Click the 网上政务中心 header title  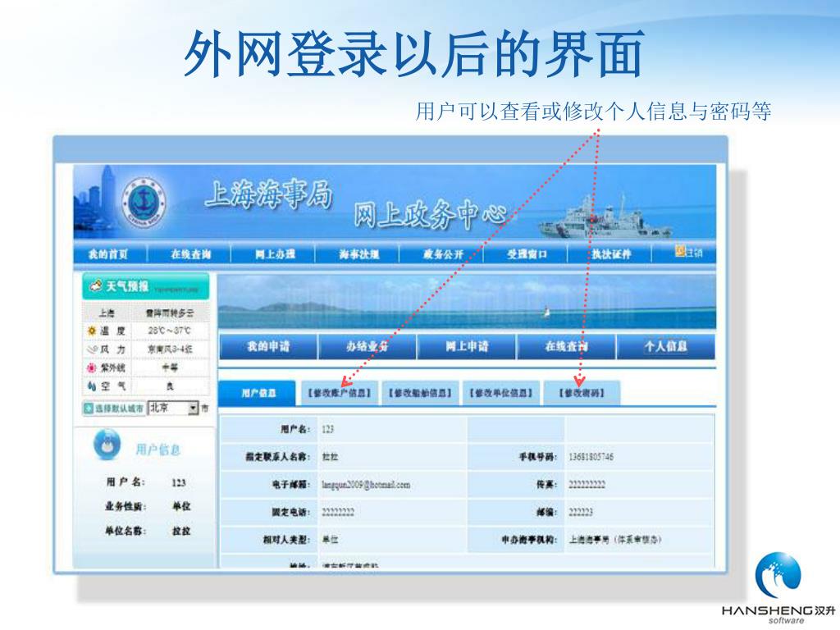click(x=430, y=214)
